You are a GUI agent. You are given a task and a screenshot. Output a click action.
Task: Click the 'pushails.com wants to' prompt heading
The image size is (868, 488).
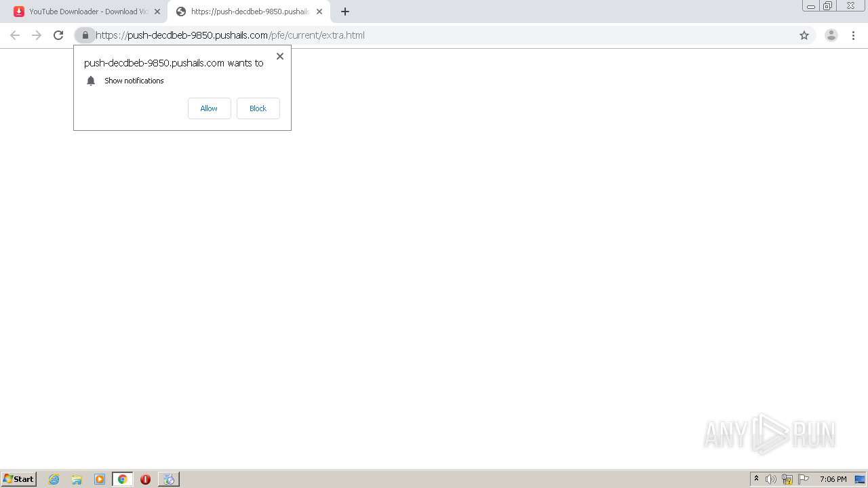pyautogui.click(x=174, y=63)
